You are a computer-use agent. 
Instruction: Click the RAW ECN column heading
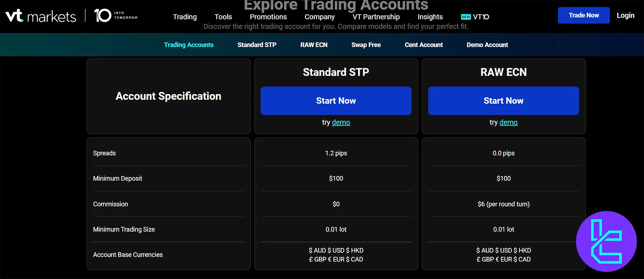(503, 72)
